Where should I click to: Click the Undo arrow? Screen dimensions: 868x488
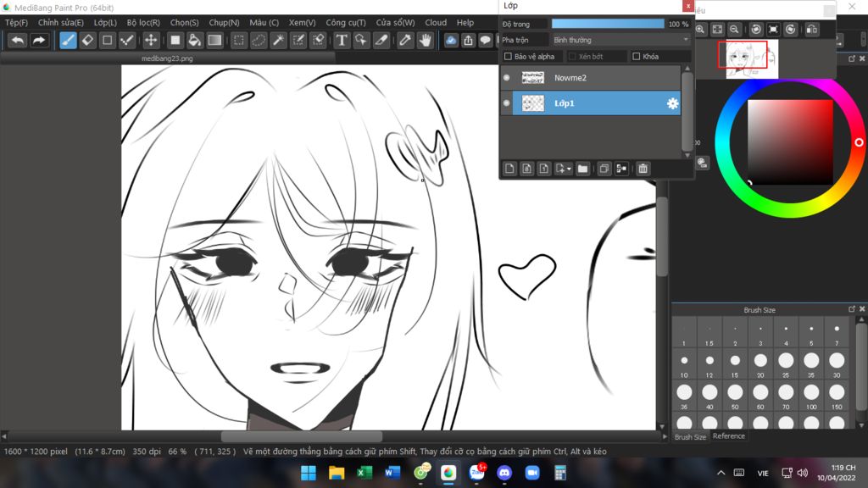coord(18,41)
